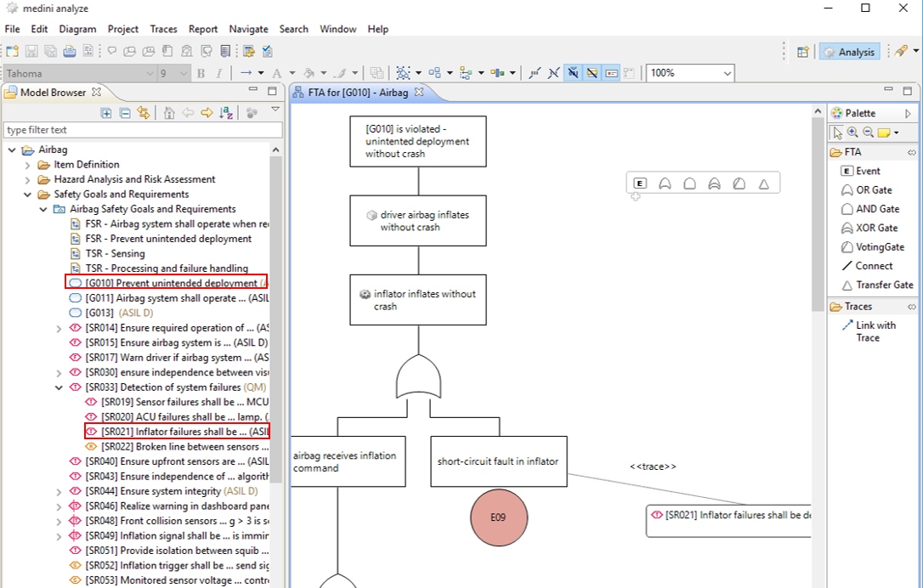Click Collapse All icon in Model Browser
The image size is (923, 588).
125,113
